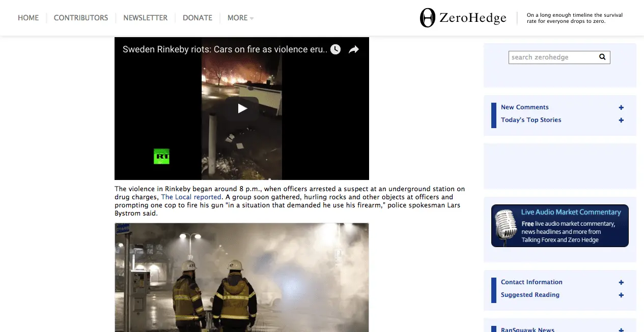Expand Contact Information plus icon
644x332 pixels.
(621, 282)
